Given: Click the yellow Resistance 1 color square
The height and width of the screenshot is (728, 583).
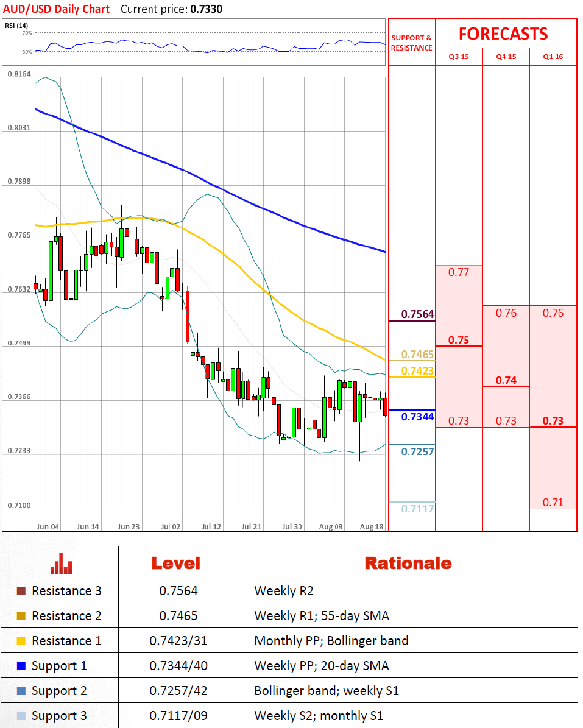Looking at the screenshot, I should (x=21, y=641).
